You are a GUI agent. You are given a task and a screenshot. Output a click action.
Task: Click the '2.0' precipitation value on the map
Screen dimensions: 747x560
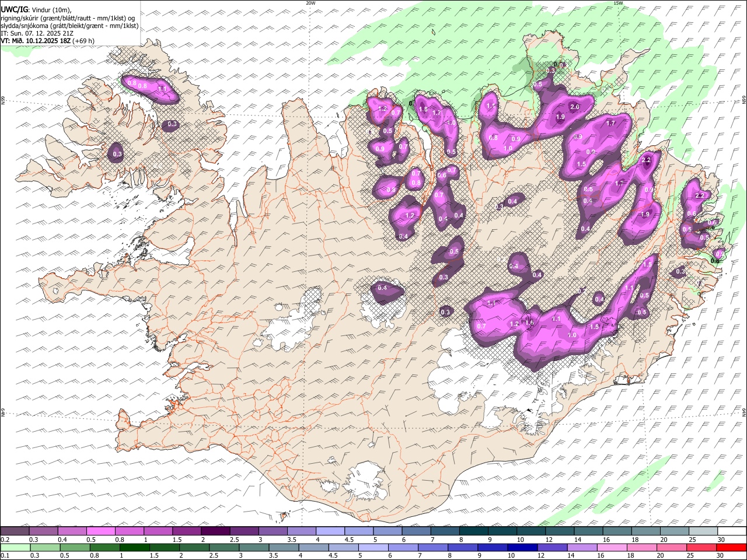click(x=575, y=107)
